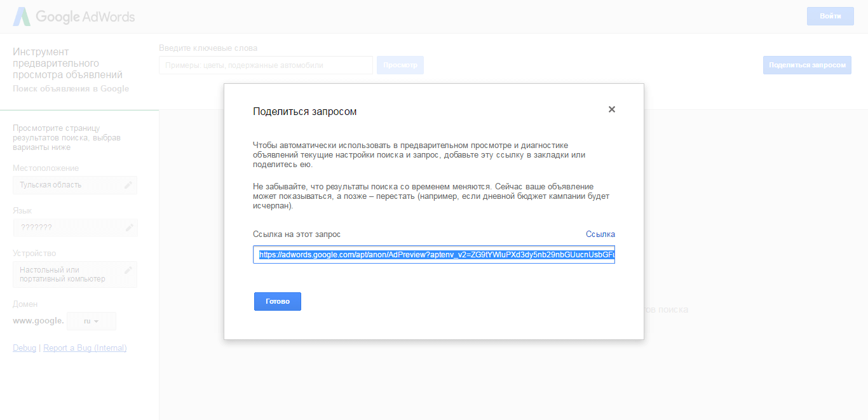This screenshot has width=868, height=420.
Task: Click the 'Тульская область' location field
Action: click(70, 184)
